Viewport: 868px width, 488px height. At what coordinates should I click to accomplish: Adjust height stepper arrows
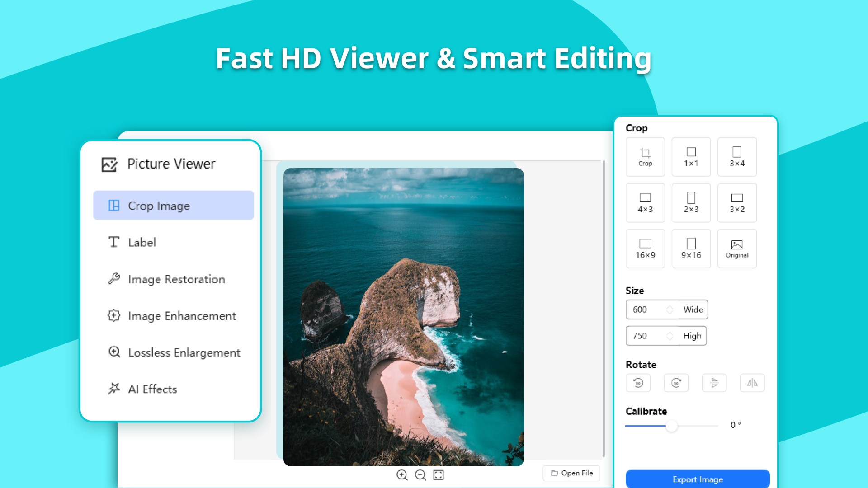(x=670, y=336)
